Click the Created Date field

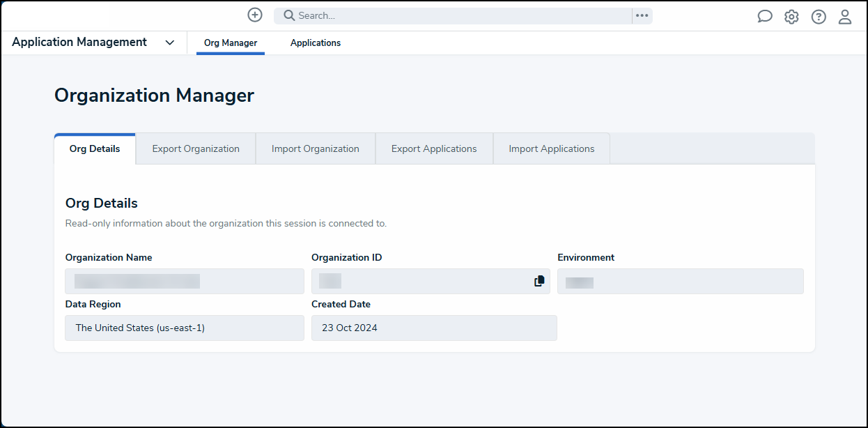tap(434, 328)
